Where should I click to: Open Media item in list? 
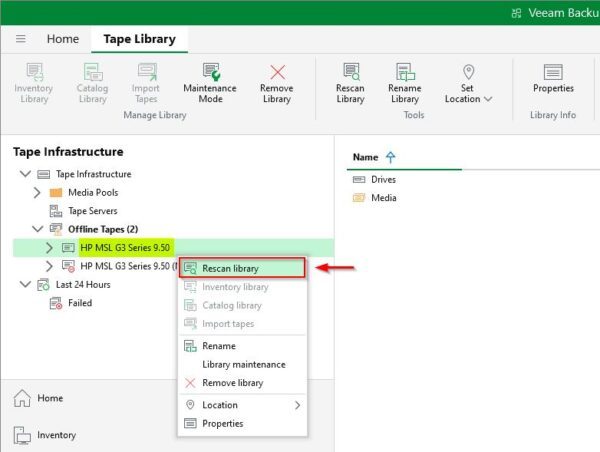click(x=384, y=198)
